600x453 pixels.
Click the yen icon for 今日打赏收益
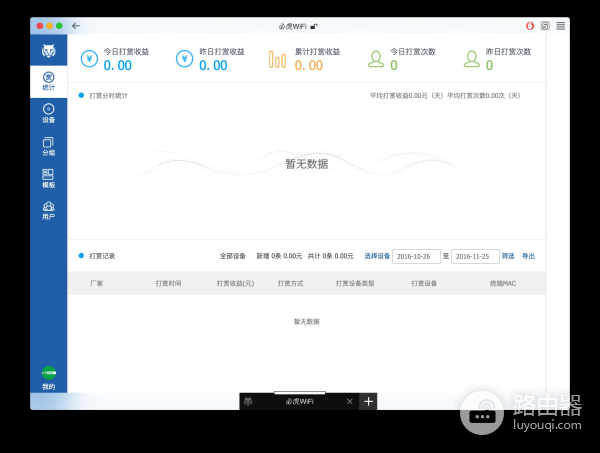[89, 59]
